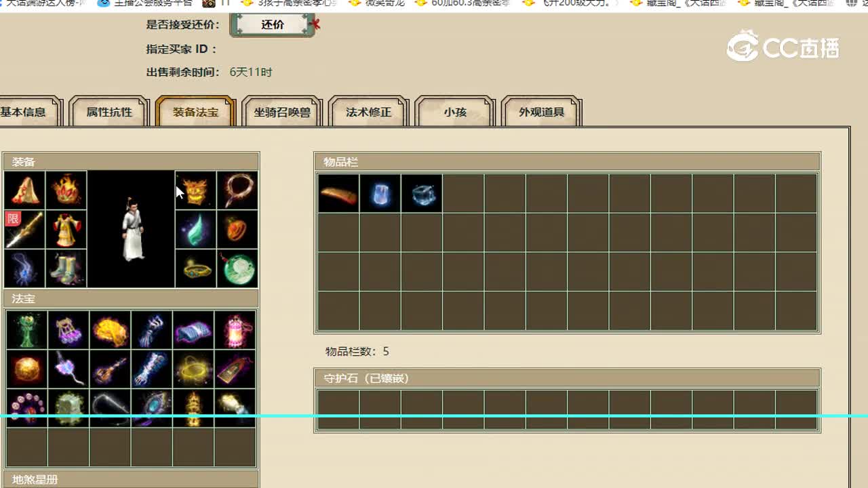This screenshot has height=488, width=868.
Task: Click the 是否接受还价 label
Action: pyautogui.click(x=183, y=24)
